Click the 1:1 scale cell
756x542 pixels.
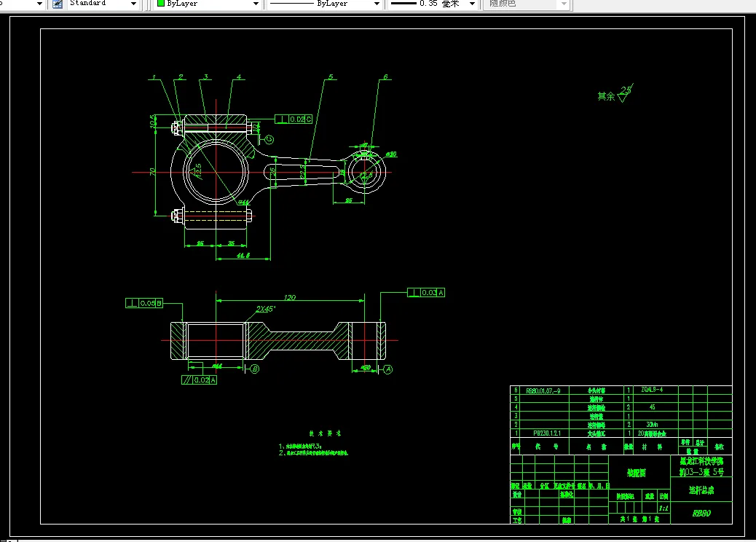coord(664,508)
